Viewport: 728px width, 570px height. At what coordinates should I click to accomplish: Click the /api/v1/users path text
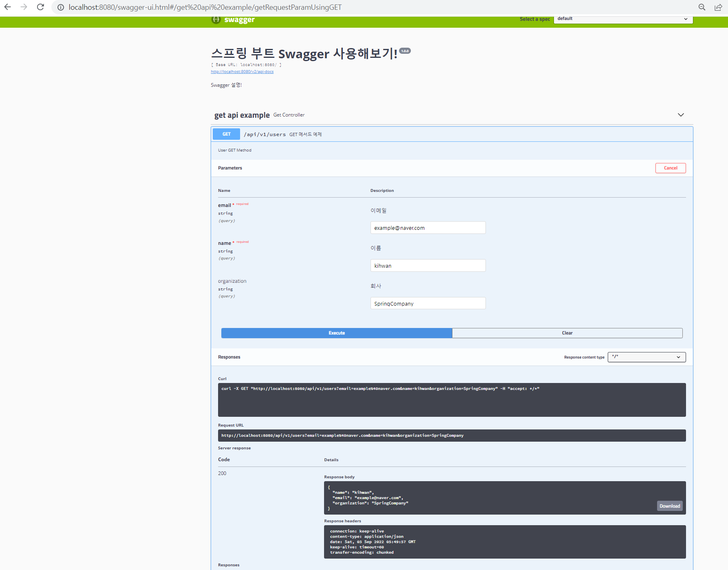point(265,134)
